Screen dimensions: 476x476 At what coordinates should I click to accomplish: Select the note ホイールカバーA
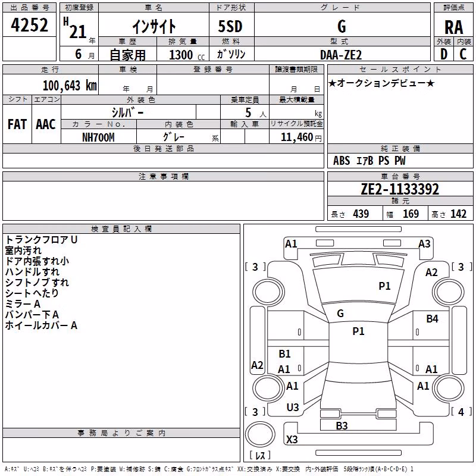(x=41, y=325)
